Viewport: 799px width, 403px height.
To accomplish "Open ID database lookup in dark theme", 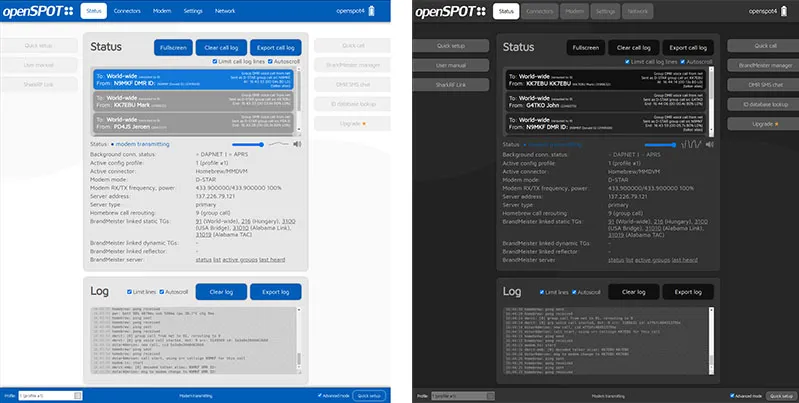I will 763,104.
